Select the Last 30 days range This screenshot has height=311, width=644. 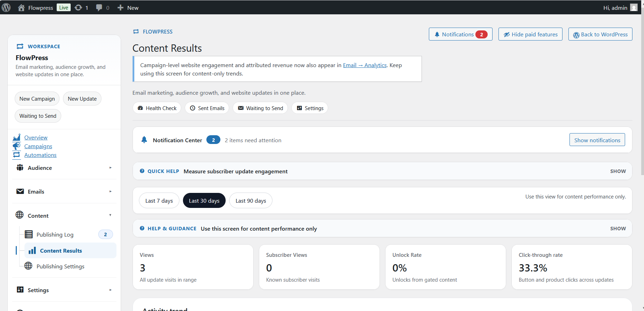pyautogui.click(x=204, y=201)
